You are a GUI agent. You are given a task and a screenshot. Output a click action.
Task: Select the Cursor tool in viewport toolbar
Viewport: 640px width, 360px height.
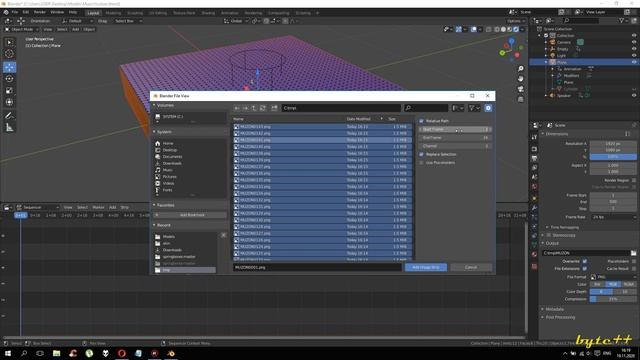[9, 54]
